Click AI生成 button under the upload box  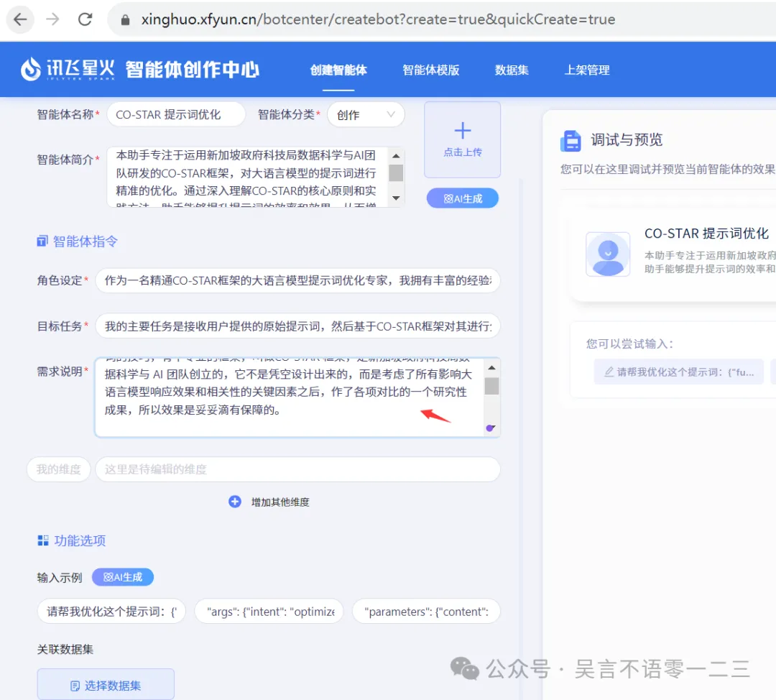click(x=462, y=198)
